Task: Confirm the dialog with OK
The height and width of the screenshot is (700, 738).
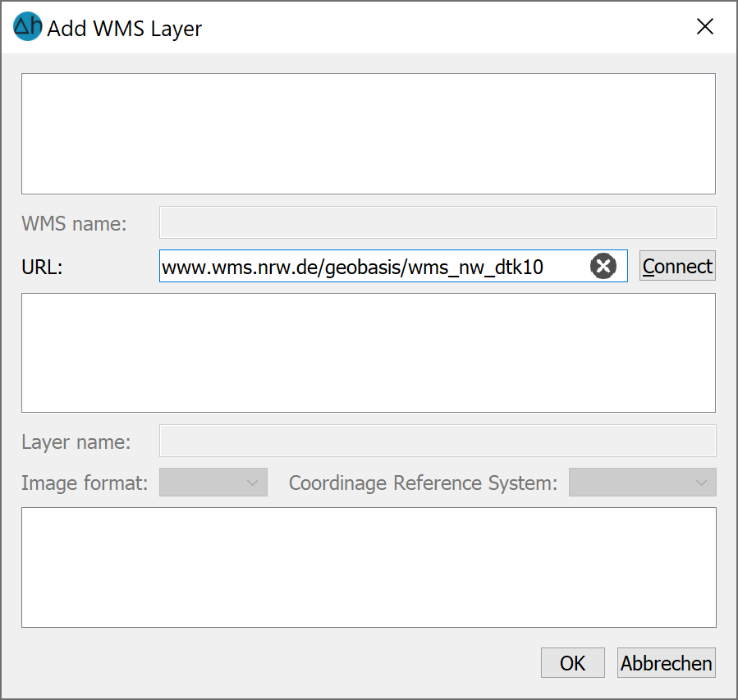Action: coord(572,663)
